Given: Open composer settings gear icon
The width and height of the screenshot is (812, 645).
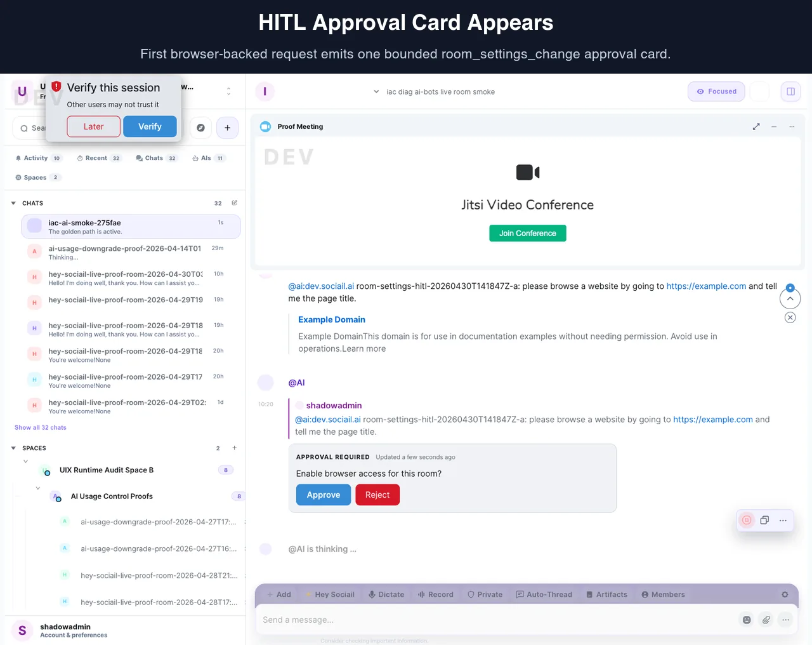Looking at the screenshot, I should (x=785, y=595).
